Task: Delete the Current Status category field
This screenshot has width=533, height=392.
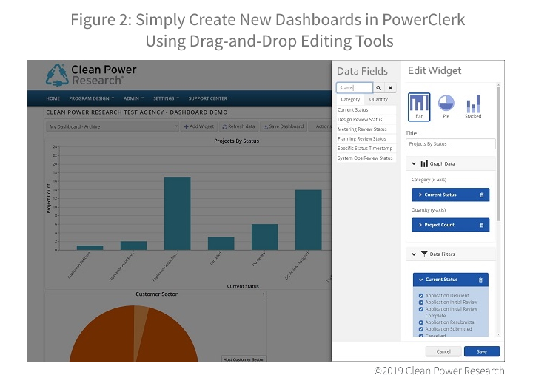Action: pyautogui.click(x=482, y=195)
